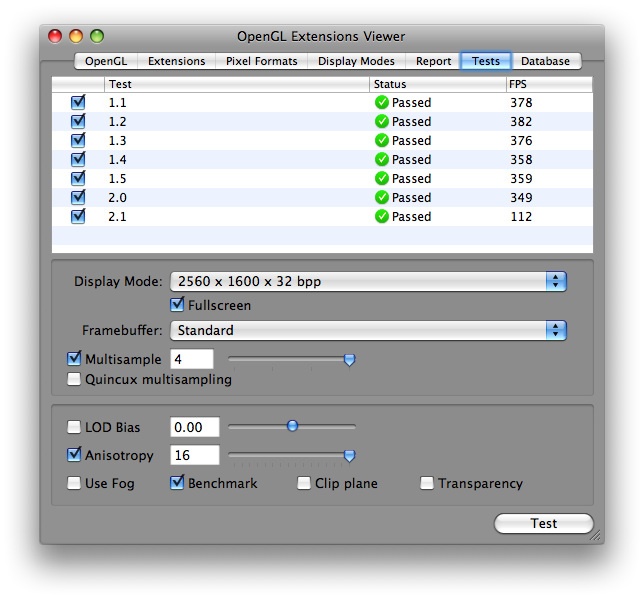Click the Multisample slider handle

point(350,360)
